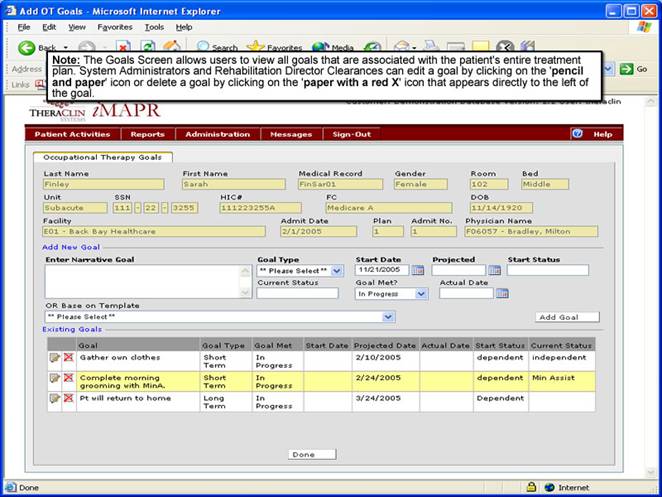Click the Facility field 'E01 - Back Bay Healthcare'

tap(154, 231)
